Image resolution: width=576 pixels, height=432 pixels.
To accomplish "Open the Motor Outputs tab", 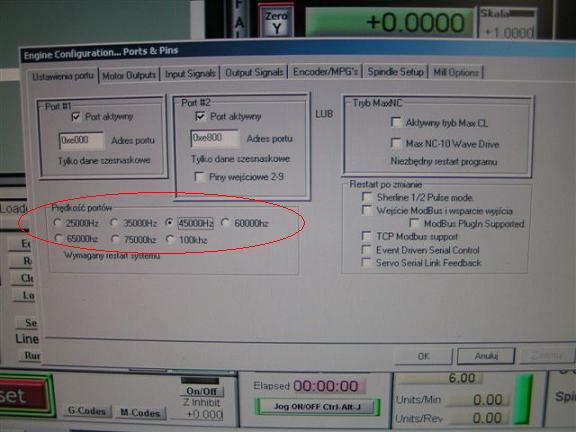I will tap(129, 76).
